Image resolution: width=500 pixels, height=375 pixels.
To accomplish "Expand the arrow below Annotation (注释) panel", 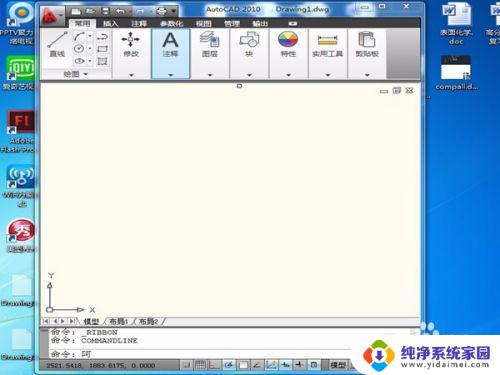I will click(170, 75).
